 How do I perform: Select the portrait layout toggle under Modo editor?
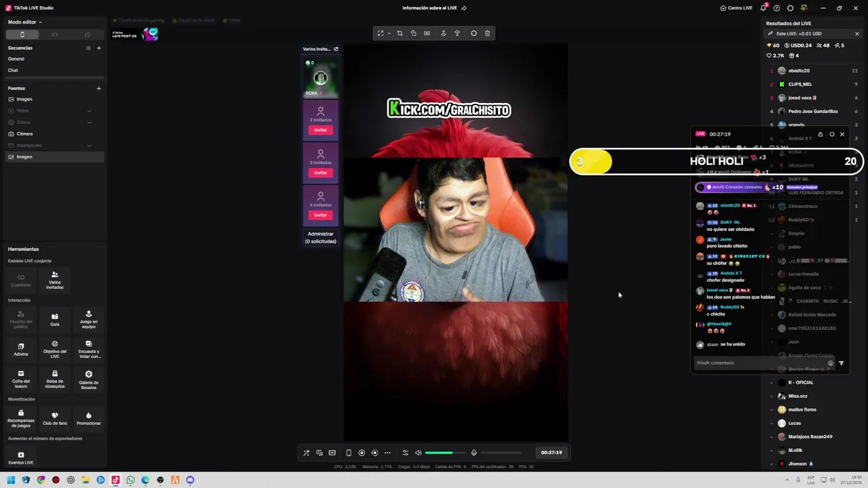(x=22, y=35)
